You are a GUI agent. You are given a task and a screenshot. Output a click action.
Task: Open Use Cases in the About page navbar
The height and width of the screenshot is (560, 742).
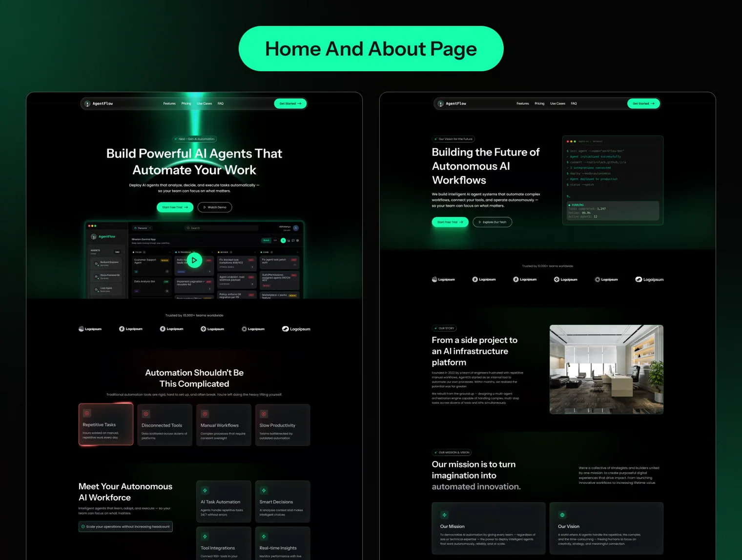coord(558,103)
